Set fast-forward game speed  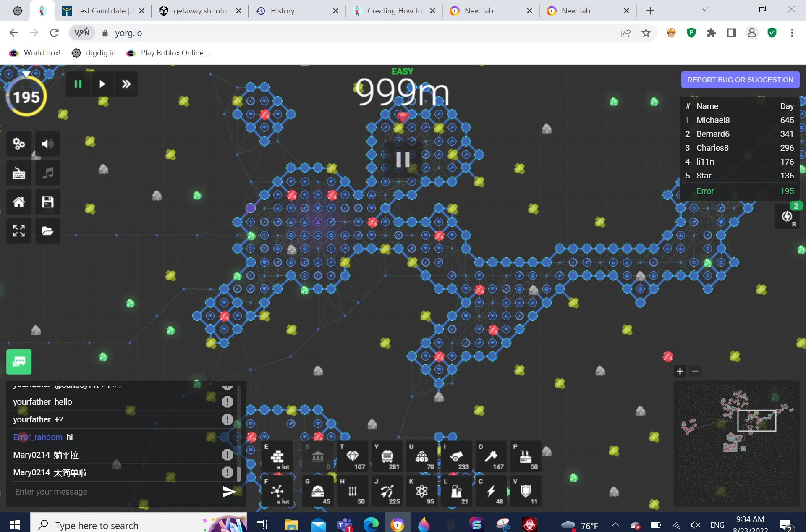126,84
